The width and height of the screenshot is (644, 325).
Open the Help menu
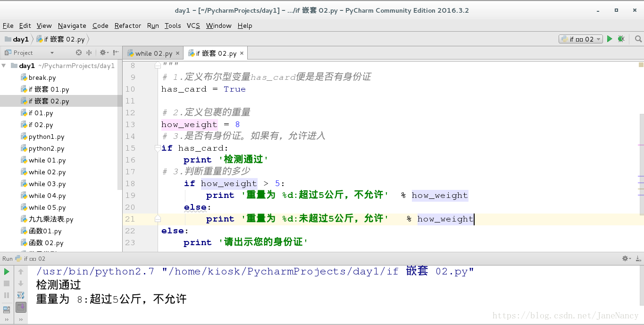(x=245, y=26)
